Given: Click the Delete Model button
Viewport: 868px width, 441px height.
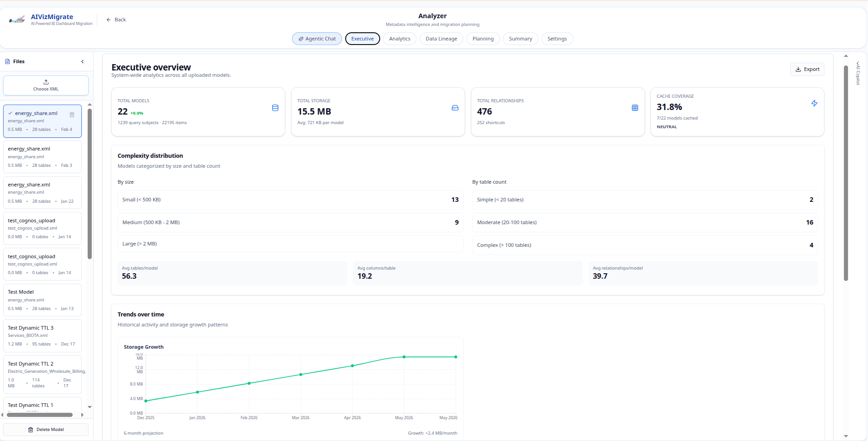Looking at the screenshot, I should pos(46,430).
